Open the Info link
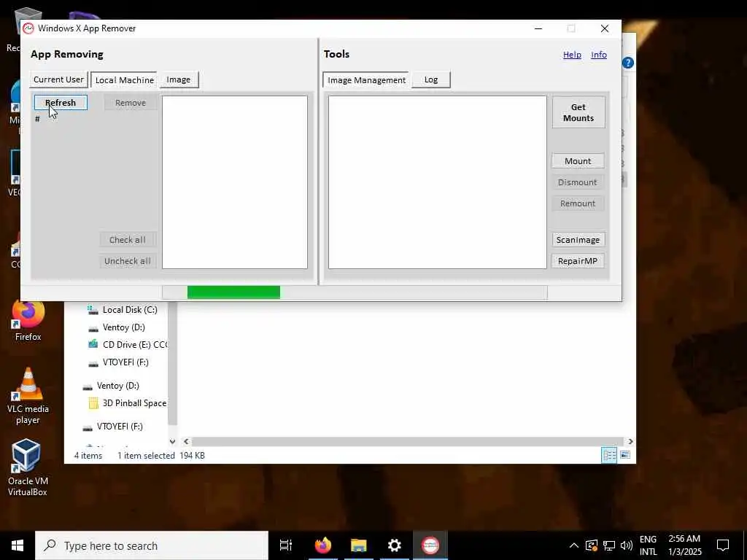The image size is (747, 560). click(x=599, y=55)
